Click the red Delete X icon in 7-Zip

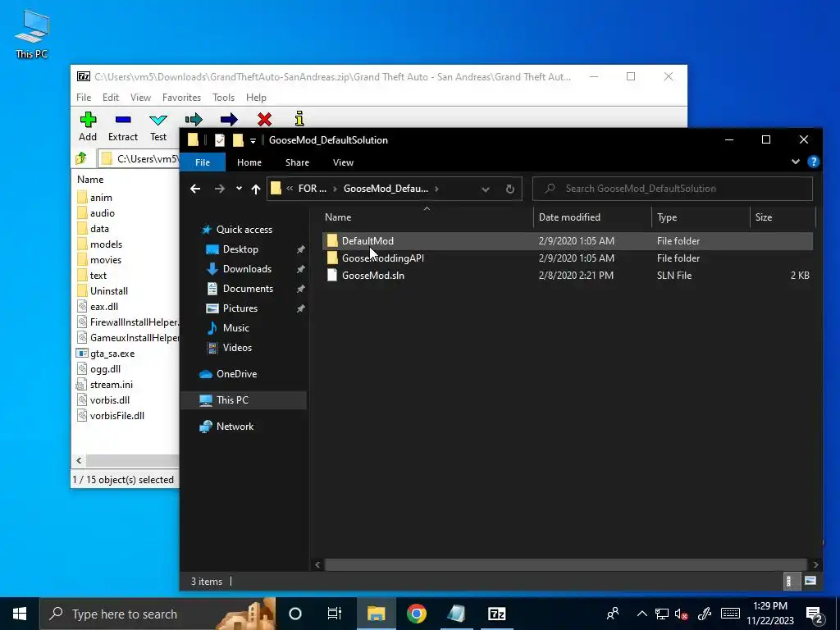(264, 120)
